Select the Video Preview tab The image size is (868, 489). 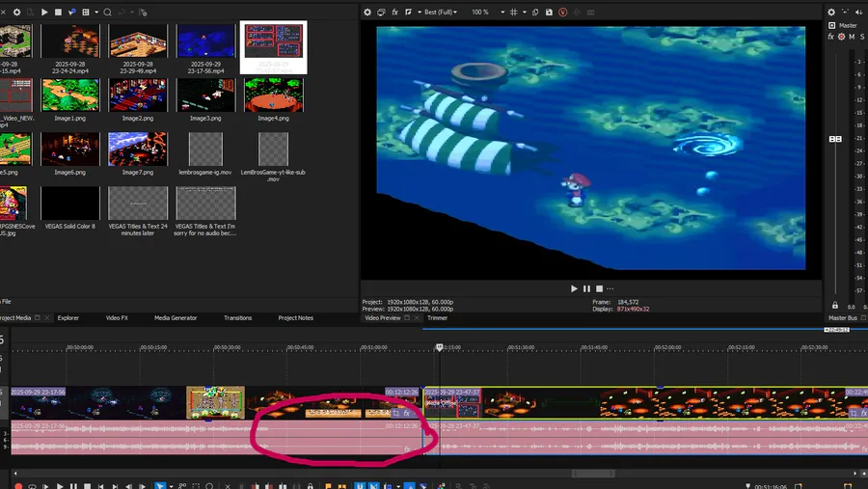[383, 318]
